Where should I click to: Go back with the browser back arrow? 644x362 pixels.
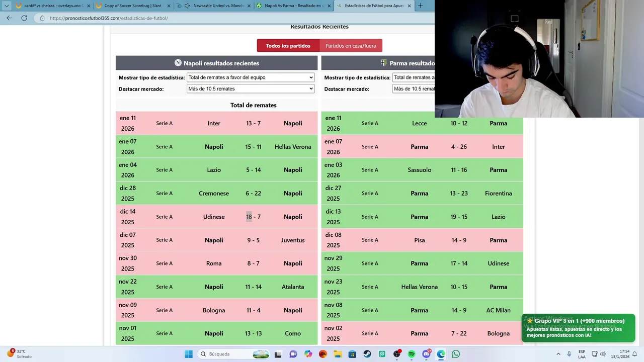click(x=9, y=18)
